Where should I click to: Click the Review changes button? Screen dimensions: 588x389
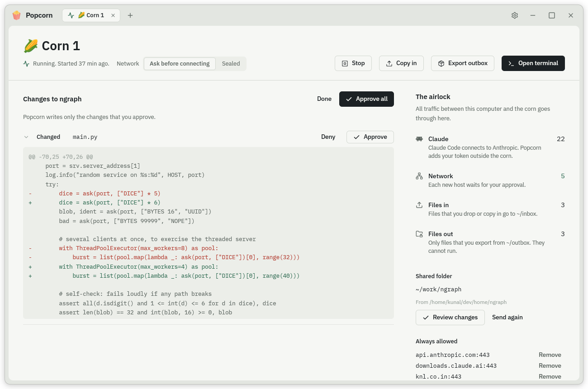point(450,318)
